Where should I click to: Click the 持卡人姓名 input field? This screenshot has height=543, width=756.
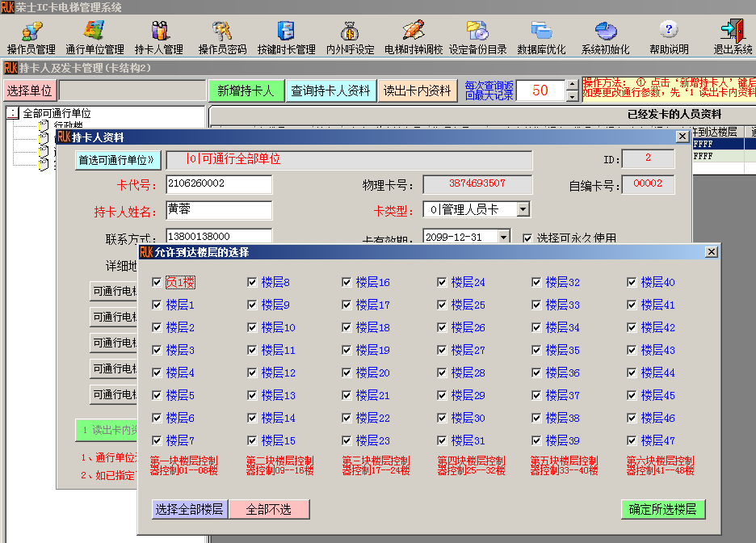coord(218,210)
